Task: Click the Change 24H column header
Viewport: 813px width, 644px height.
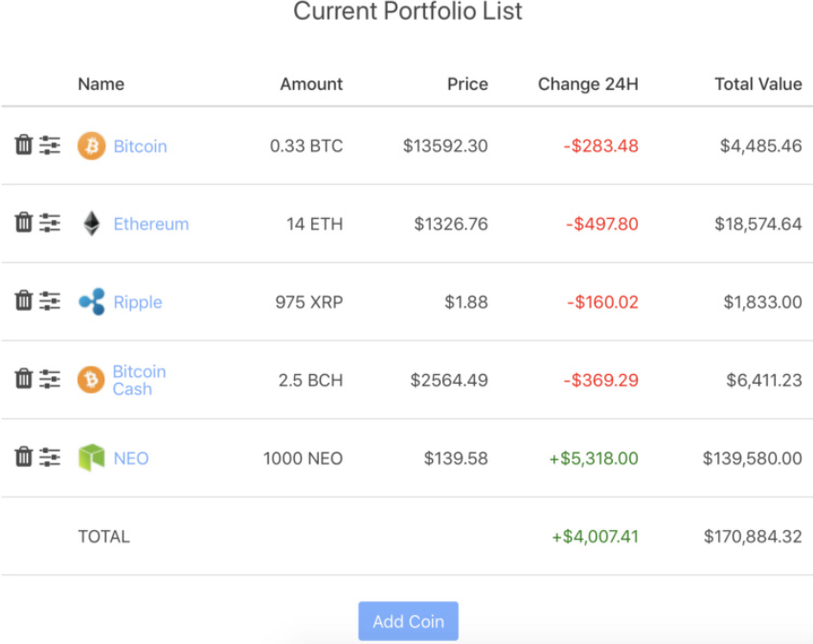Action: 588,84
